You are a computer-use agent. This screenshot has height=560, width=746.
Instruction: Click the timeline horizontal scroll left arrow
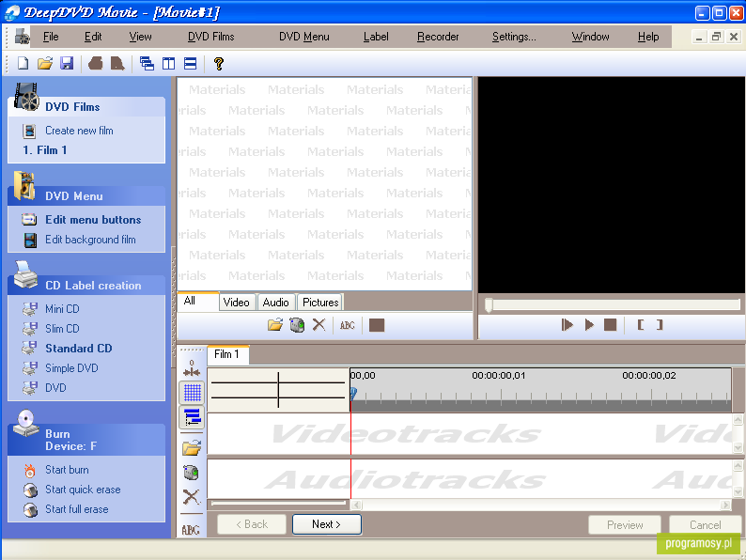pyautogui.click(x=356, y=505)
